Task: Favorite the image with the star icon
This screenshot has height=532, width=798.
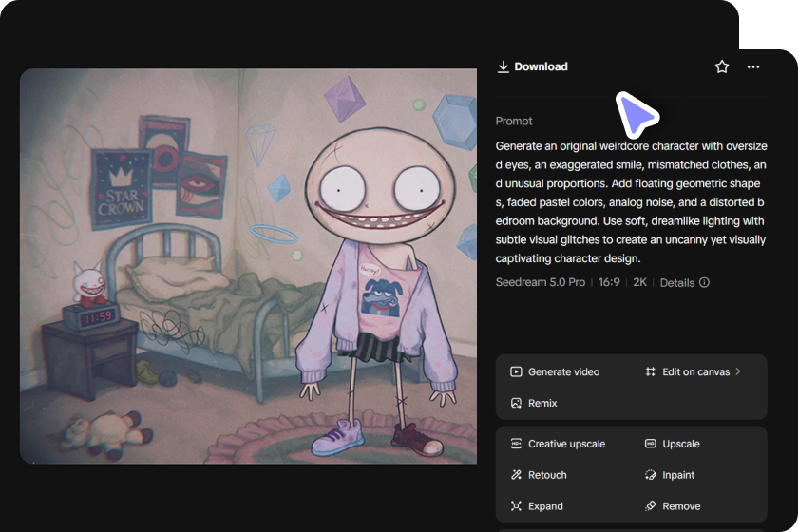Action: tap(722, 66)
